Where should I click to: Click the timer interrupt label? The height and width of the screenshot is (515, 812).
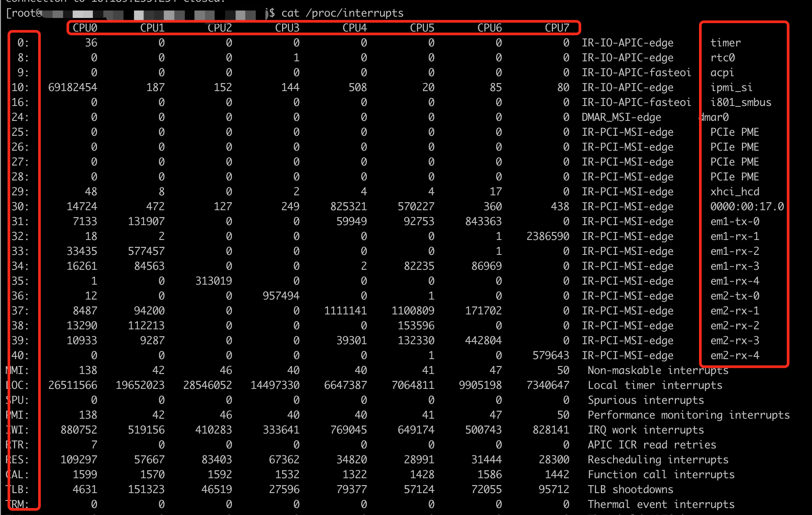(x=726, y=42)
